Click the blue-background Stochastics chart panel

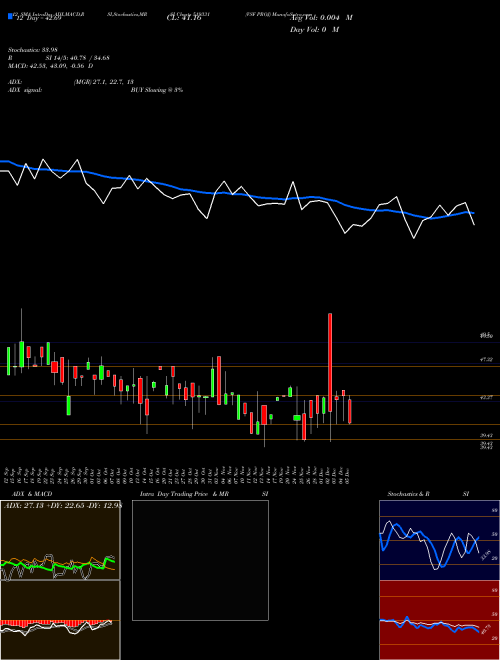point(439,540)
